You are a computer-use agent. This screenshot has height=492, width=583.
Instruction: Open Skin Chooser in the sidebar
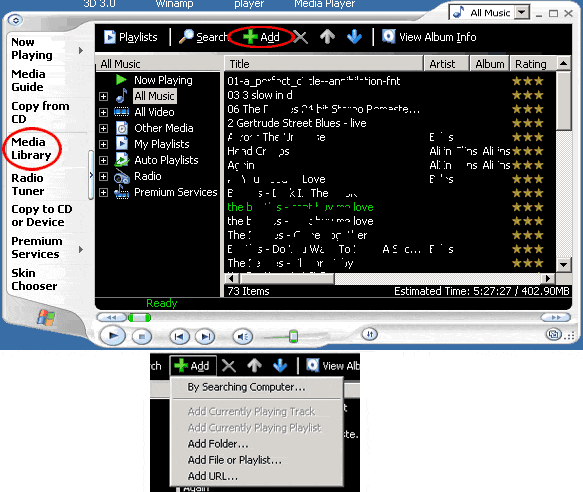coord(34,279)
